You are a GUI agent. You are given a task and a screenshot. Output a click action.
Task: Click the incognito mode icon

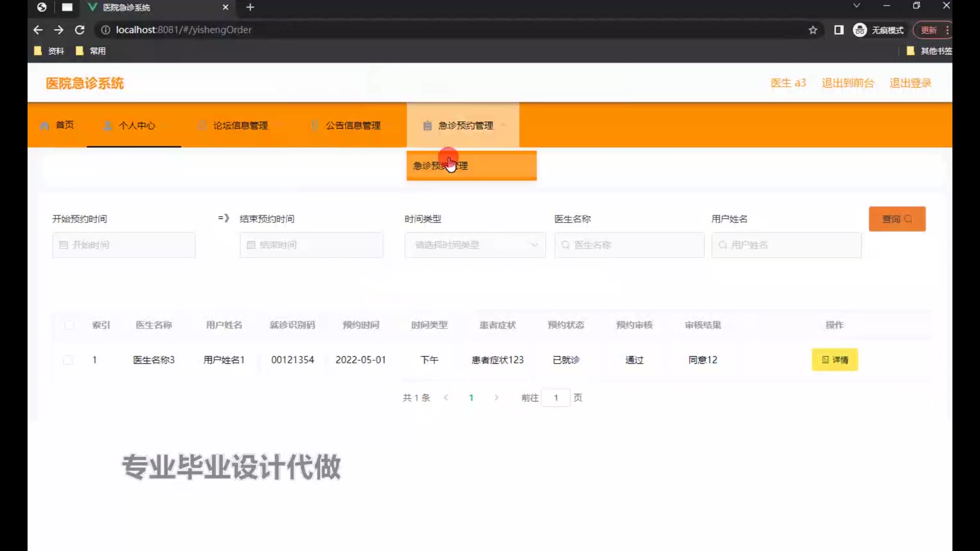860,30
